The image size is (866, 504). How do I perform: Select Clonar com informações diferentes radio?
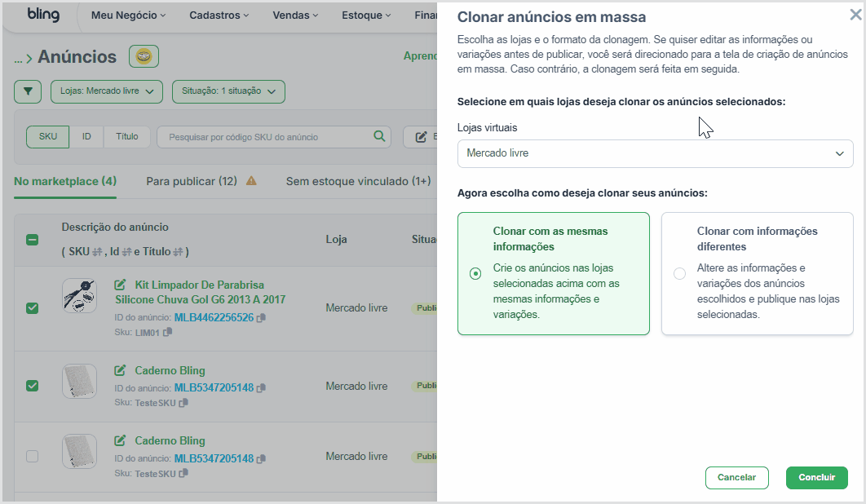pos(679,273)
